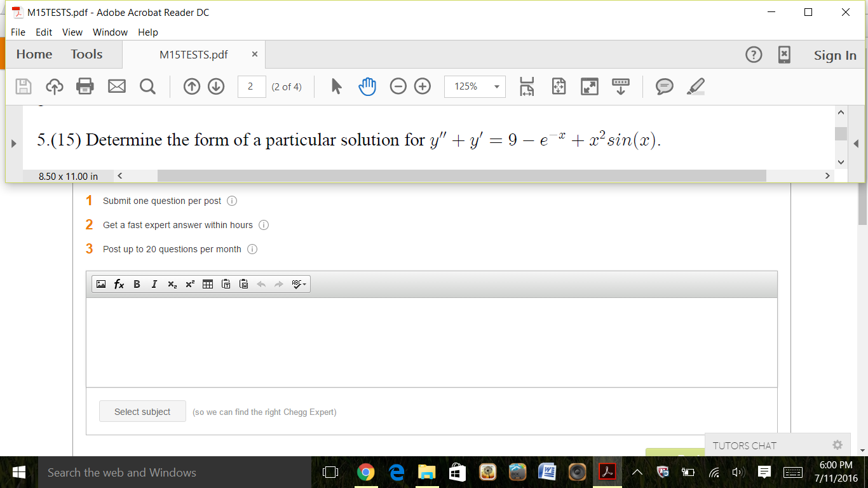Insert a table into the answer editor
This screenshot has height=488, width=868.
tap(207, 284)
